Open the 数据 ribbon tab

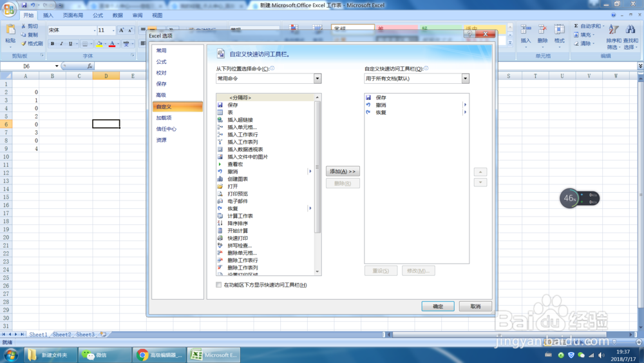tap(117, 15)
